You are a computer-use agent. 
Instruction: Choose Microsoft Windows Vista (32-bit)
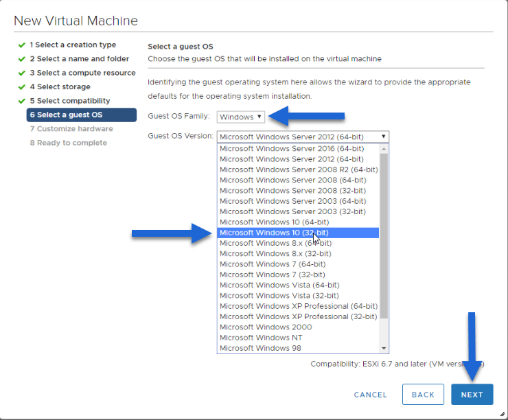(x=298, y=296)
